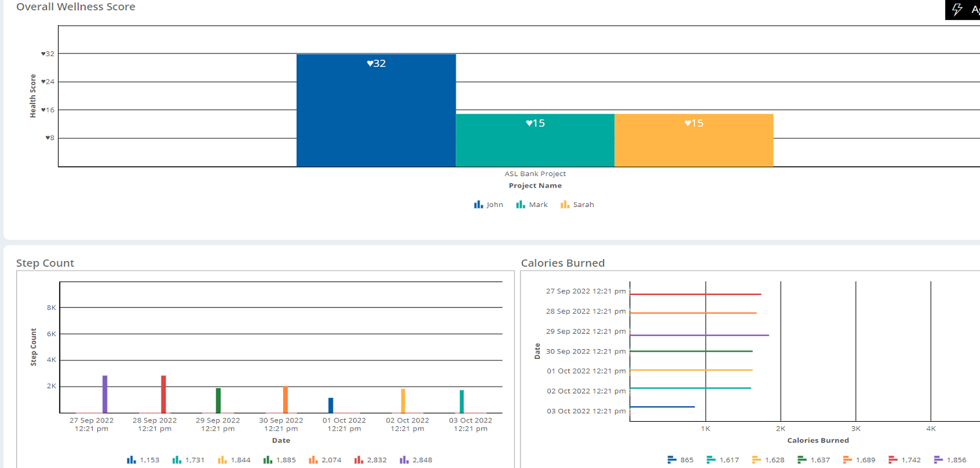The width and height of the screenshot is (980, 468).
Task: Click the 'Project Name' axis title
Action: [535, 185]
